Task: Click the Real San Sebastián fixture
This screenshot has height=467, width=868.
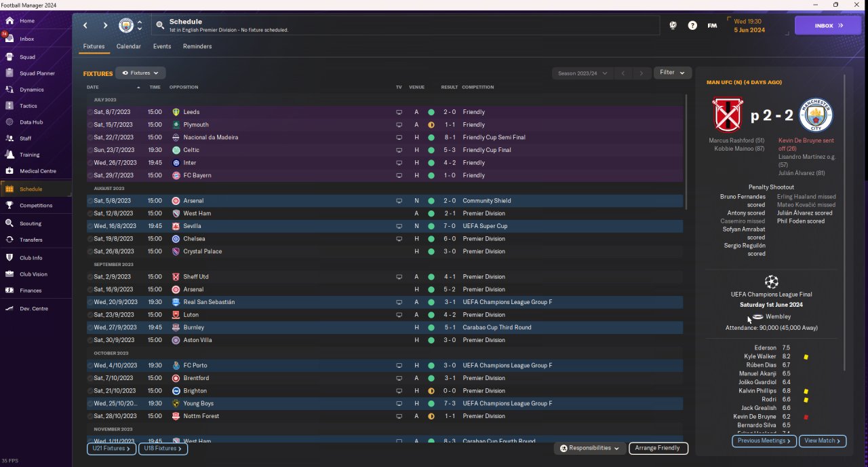Action: click(384, 302)
